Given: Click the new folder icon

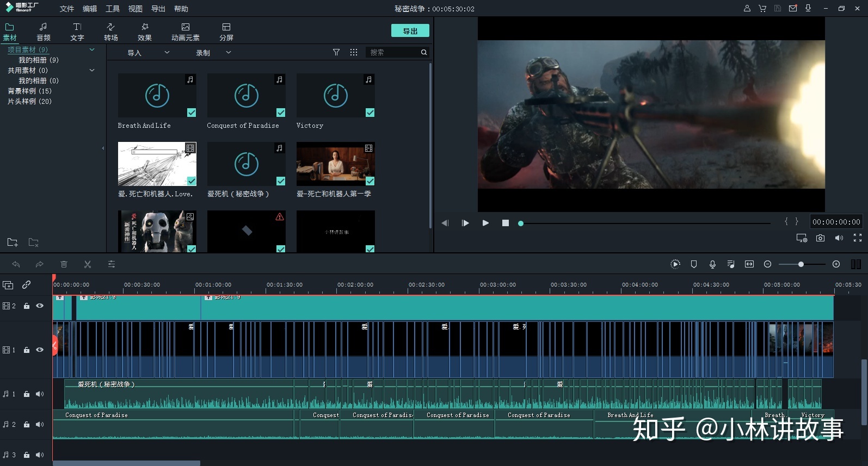Looking at the screenshot, I should [x=13, y=243].
